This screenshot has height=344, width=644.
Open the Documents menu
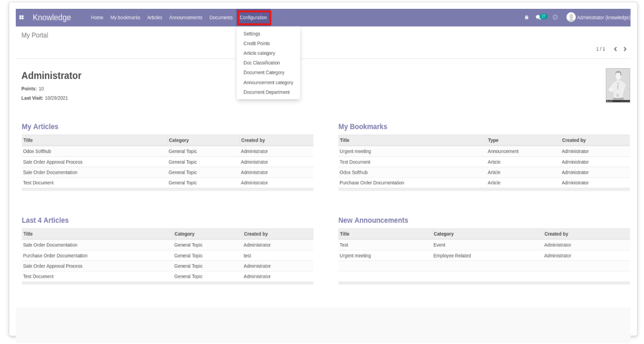click(x=221, y=18)
